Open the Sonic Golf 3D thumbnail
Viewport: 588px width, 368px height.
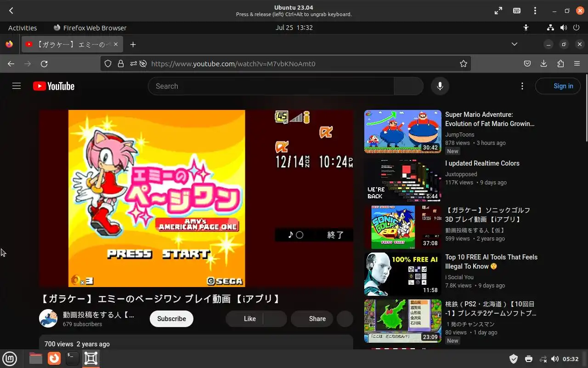click(x=403, y=227)
